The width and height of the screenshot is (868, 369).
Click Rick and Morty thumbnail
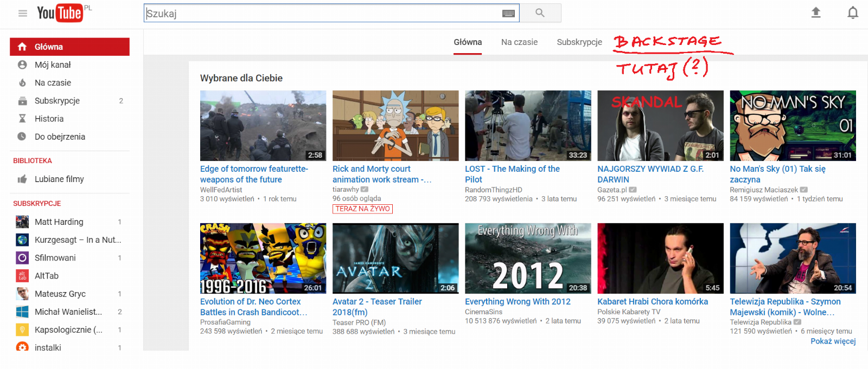coord(395,126)
